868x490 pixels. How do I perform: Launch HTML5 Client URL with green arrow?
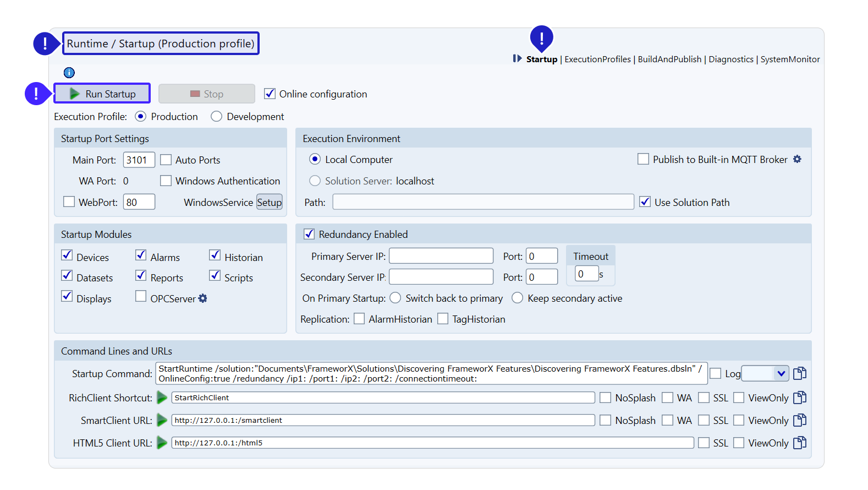162,443
